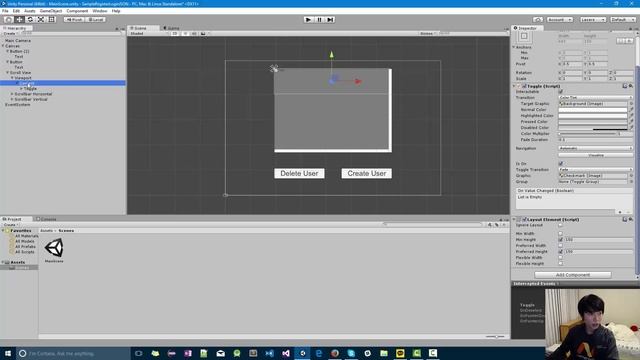Open the Navigation dropdown

[595, 148]
